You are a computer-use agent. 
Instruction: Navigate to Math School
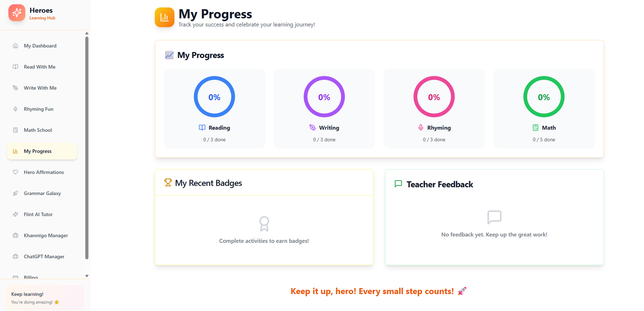[38, 130]
